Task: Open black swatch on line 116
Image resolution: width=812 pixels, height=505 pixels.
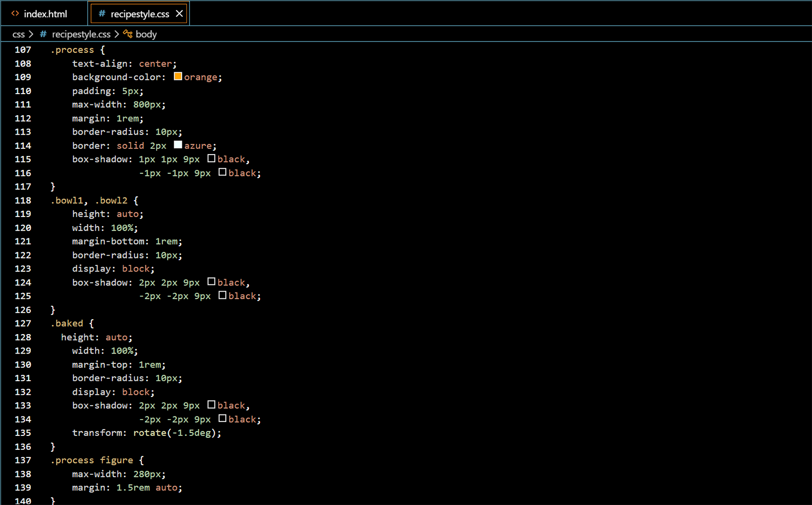Action: pos(222,172)
